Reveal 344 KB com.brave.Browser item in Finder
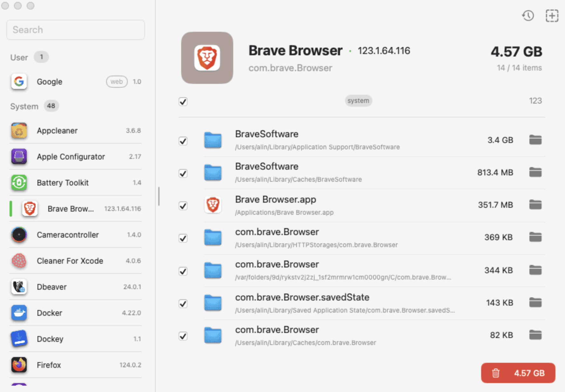The width and height of the screenshot is (565, 392). (535, 270)
